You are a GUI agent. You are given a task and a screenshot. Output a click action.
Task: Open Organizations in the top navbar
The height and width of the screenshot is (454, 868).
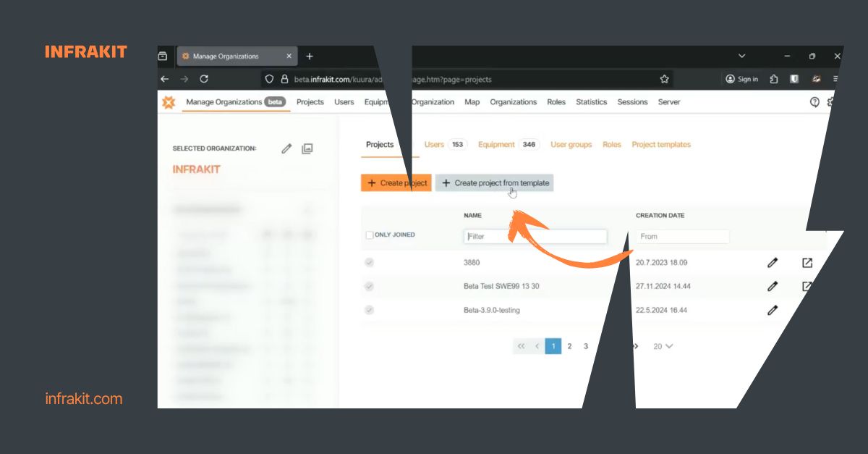point(514,102)
